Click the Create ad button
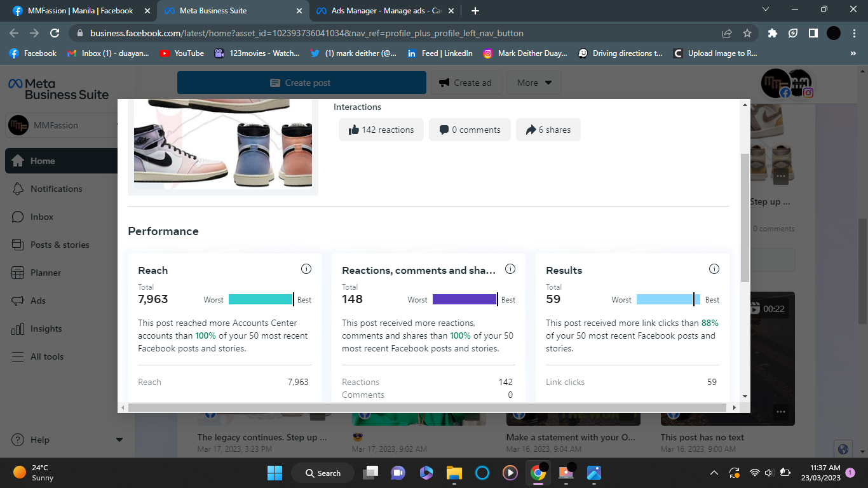The image size is (868, 488). 466,83
